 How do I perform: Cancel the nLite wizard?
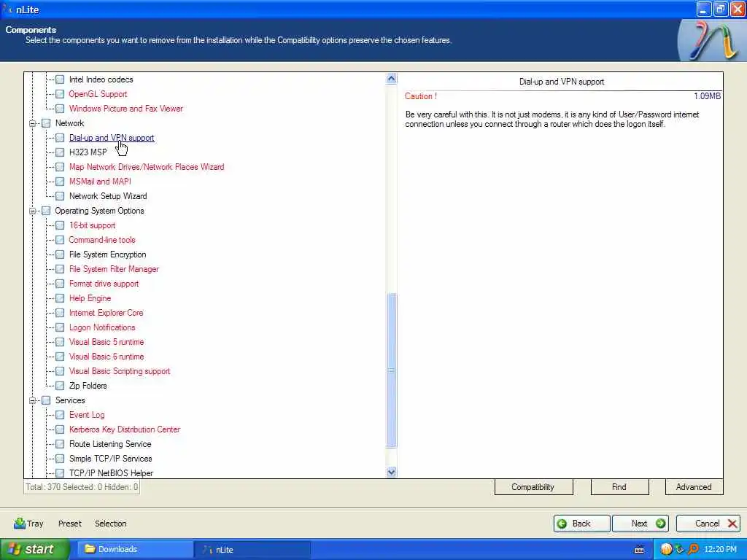(x=708, y=524)
